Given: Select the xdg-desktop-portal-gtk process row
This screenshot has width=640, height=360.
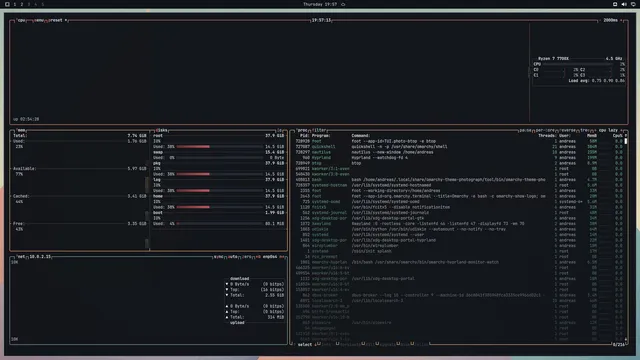Looking at the screenshot, I should (x=460, y=218).
